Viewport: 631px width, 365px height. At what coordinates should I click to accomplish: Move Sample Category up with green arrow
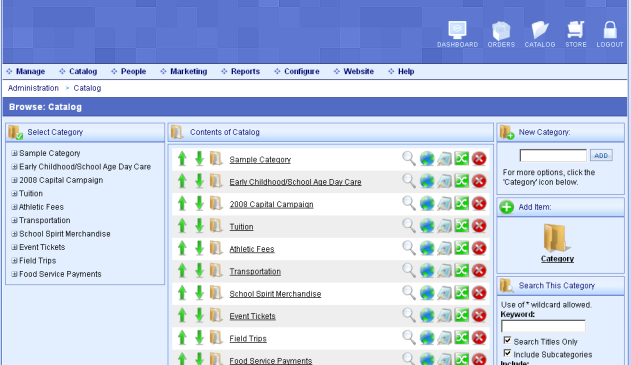point(182,159)
